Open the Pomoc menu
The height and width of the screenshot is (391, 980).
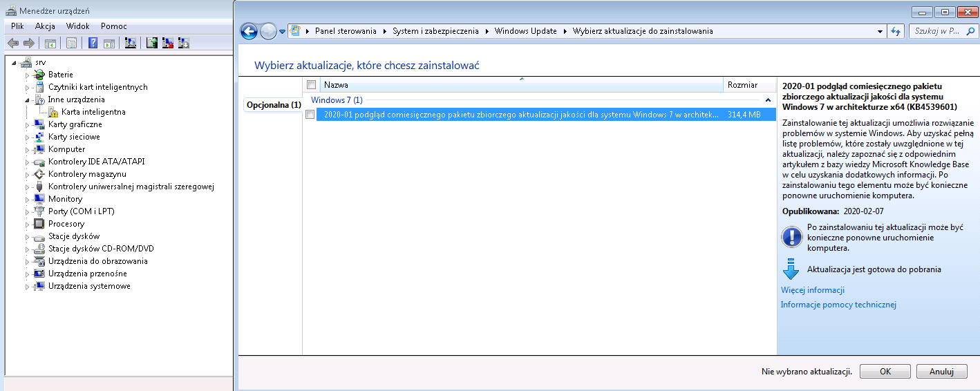(114, 26)
